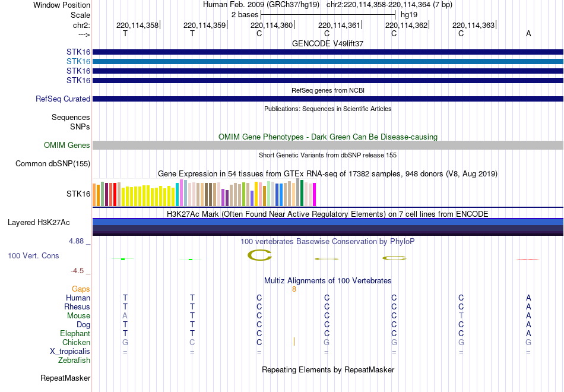564x392 pixels.
Task: Click the STK16 label beside the GTEx chart
Action: pos(78,194)
